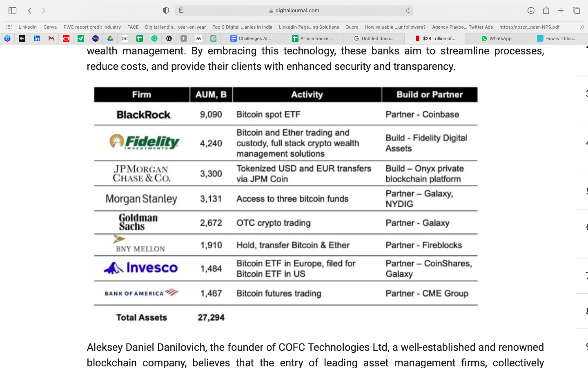Open Top 9 Digital ...anies in India bookmark
This screenshot has width=588, height=368.
(243, 27)
